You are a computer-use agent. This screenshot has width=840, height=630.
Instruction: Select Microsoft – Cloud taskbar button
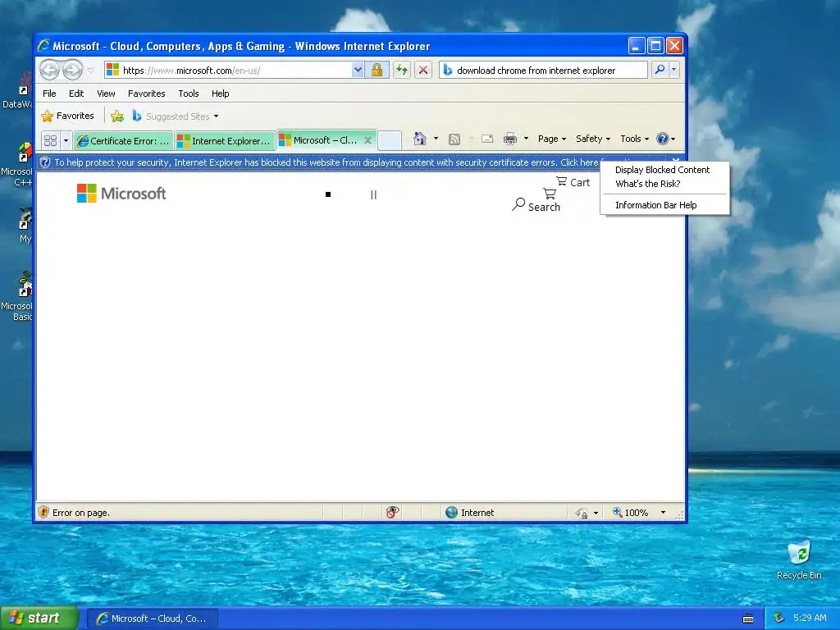point(152,619)
